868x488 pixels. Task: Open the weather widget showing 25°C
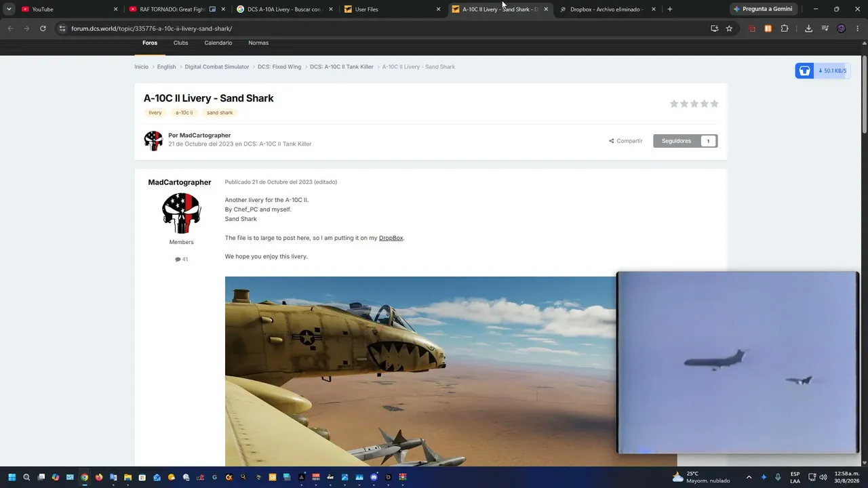701,477
